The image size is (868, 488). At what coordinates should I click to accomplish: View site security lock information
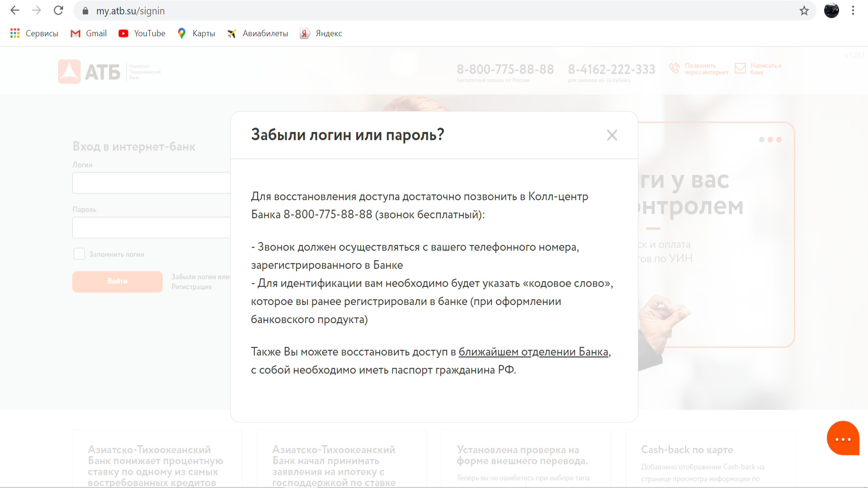[x=85, y=11]
